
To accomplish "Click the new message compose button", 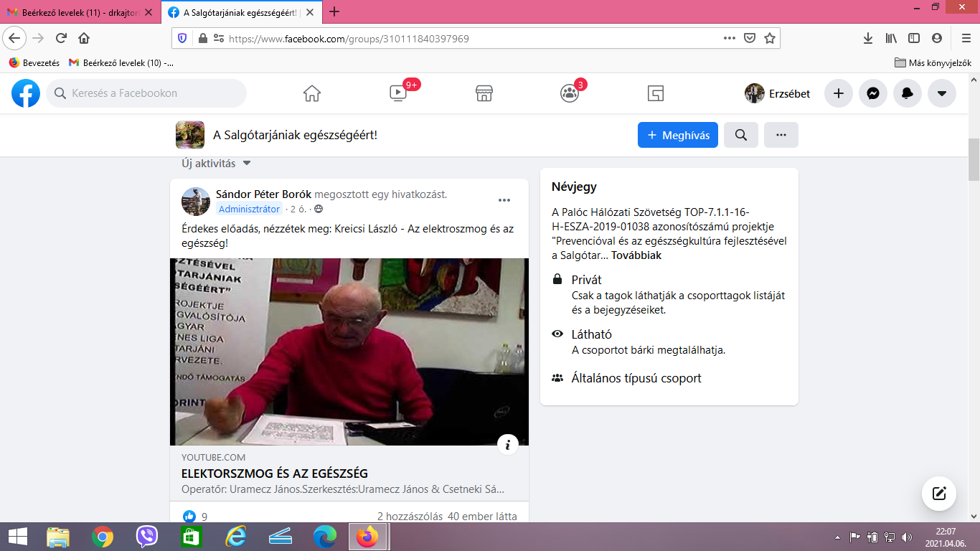I will click(939, 494).
